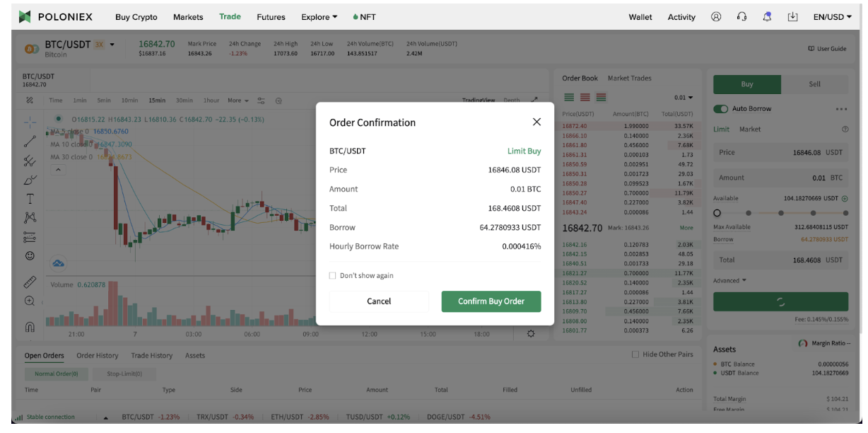Open the account profile icon
This screenshot has height=433, width=868.
716,17
